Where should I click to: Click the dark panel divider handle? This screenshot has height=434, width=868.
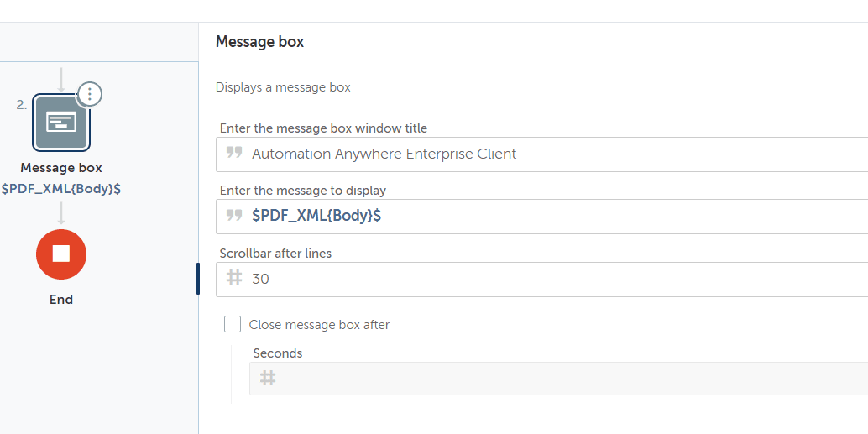[x=198, y=279]
